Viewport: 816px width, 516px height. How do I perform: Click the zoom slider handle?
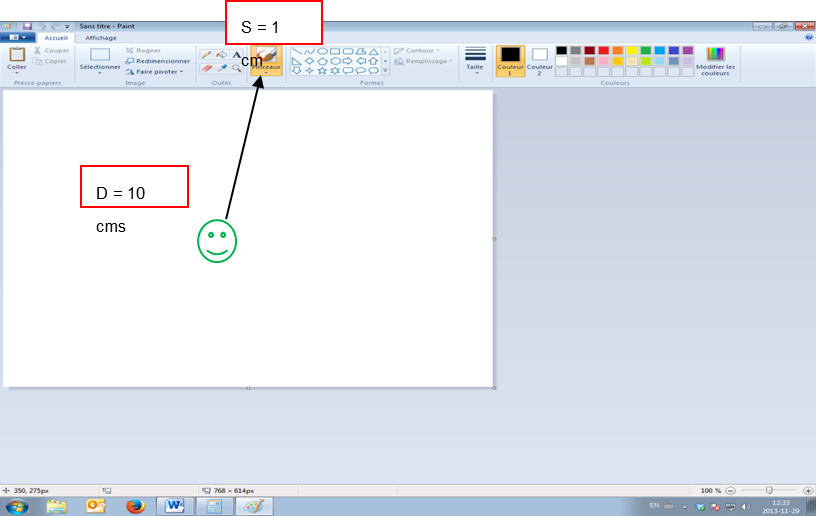[768, 490]
